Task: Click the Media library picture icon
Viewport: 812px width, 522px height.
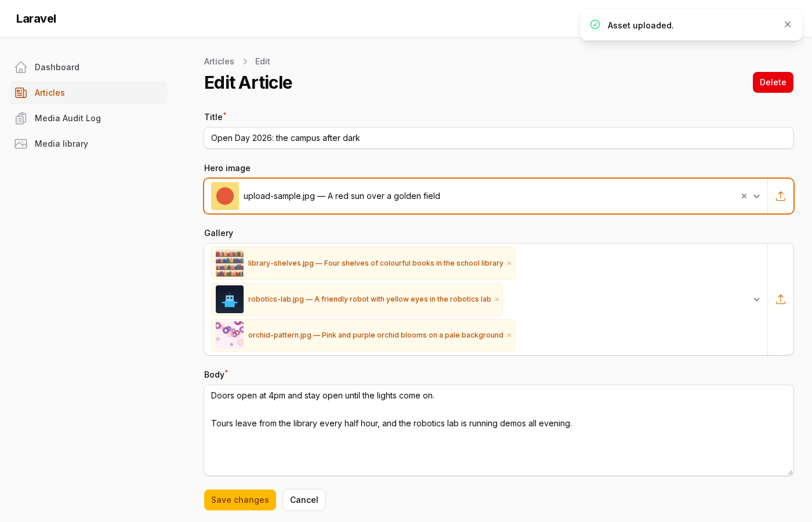Action: [x=21, y=144]
